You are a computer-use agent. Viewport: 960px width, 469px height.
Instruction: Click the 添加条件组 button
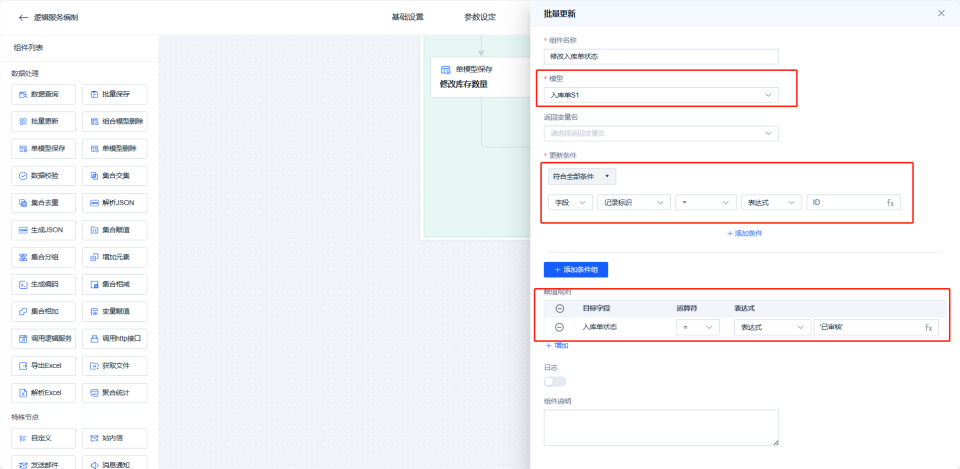576,269
